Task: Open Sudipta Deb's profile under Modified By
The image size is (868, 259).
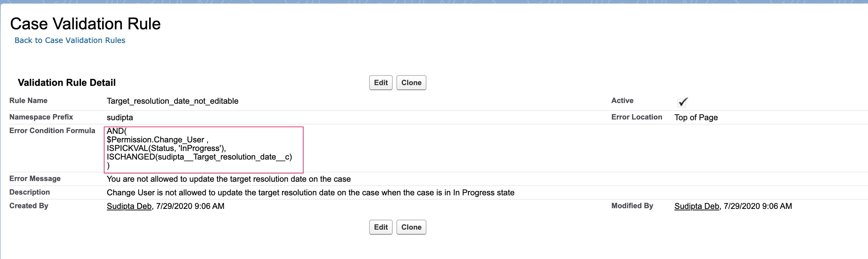Action: pyautogui.click(x=696, y=206)
